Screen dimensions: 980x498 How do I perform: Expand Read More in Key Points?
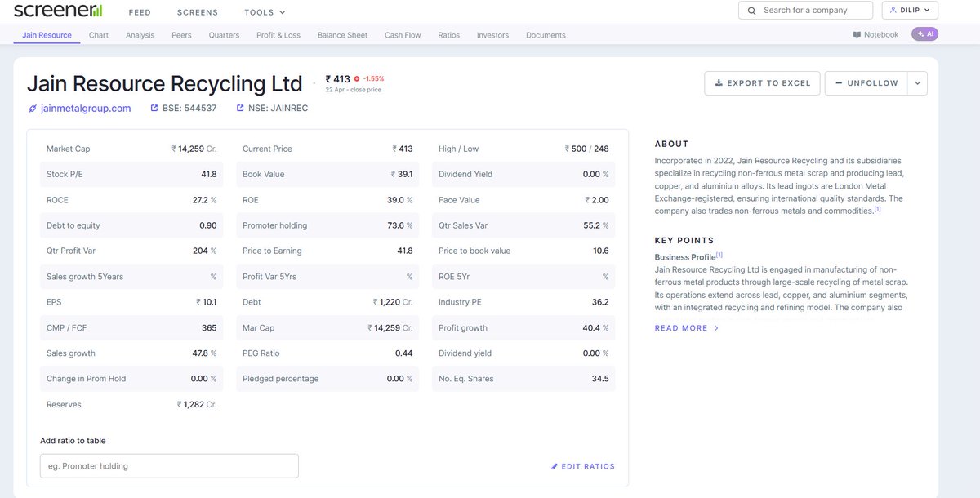point(687,328)
